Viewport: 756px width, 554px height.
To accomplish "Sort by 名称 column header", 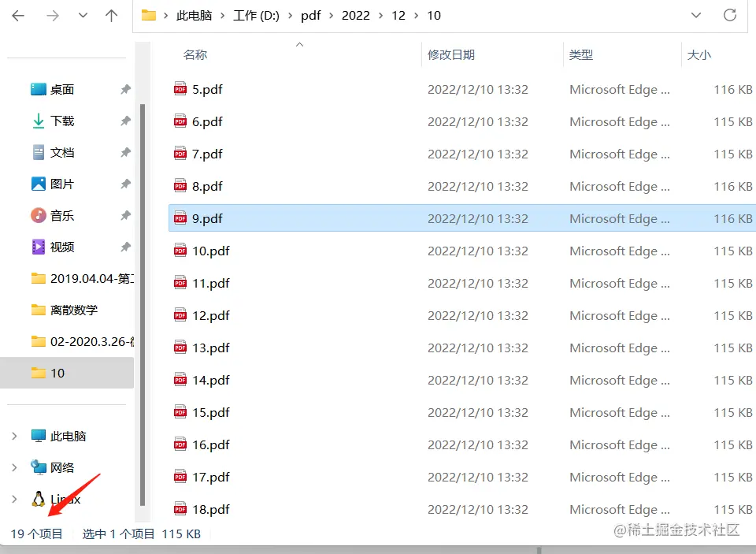I will pyautogui.click(x=195, y=54).
